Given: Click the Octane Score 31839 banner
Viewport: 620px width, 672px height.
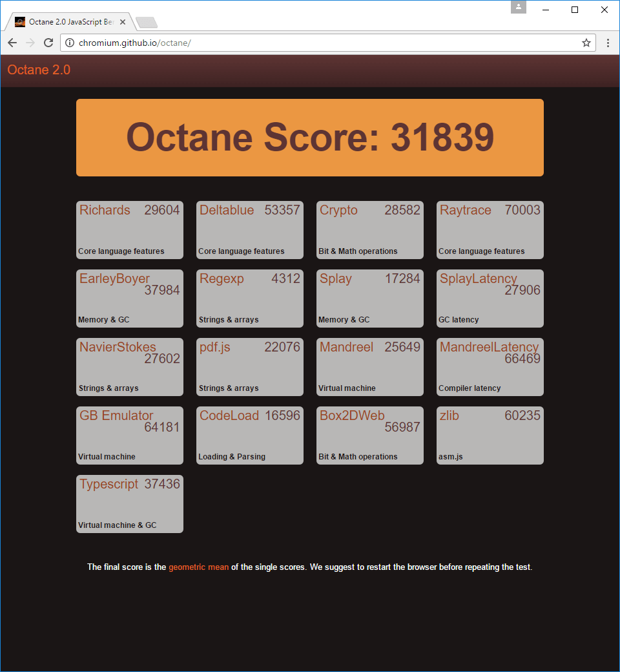Looking at the screenshot, I should click(x=310, y=138).
